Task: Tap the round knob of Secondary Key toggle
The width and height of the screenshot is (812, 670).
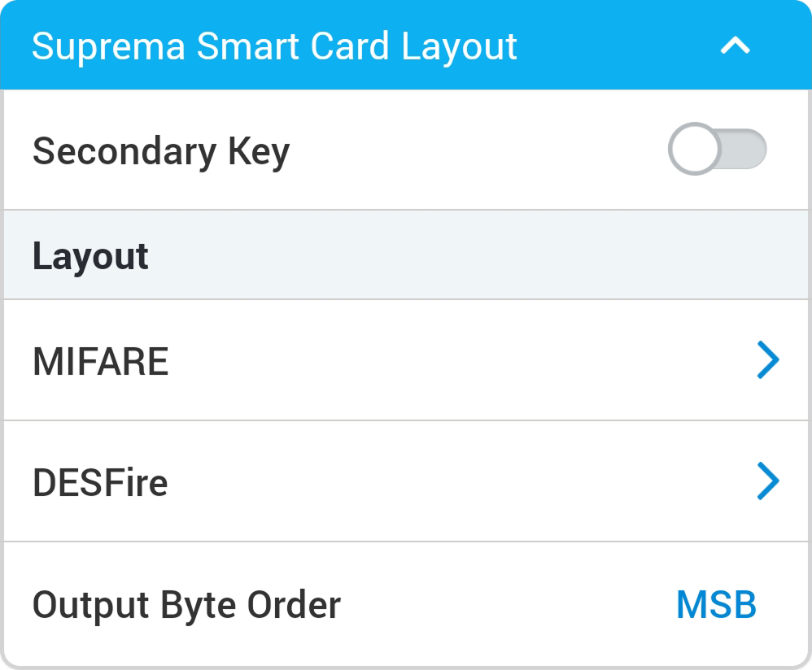Action: coord(695,150)
